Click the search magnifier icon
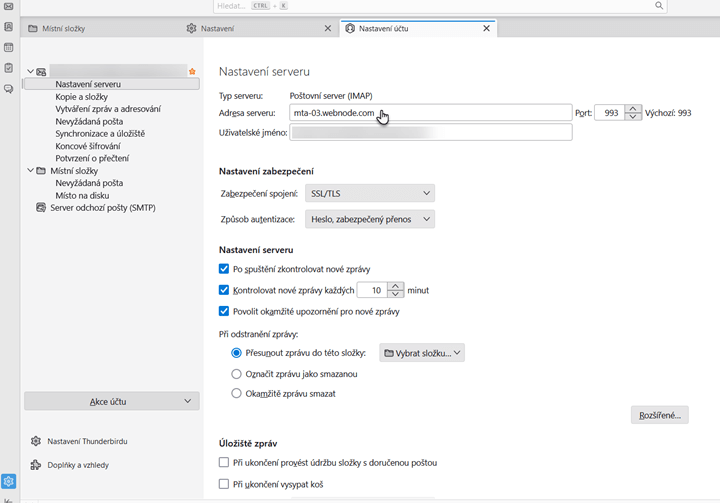The width and height of the screenshot is (720, 504). tap(658, 6)
